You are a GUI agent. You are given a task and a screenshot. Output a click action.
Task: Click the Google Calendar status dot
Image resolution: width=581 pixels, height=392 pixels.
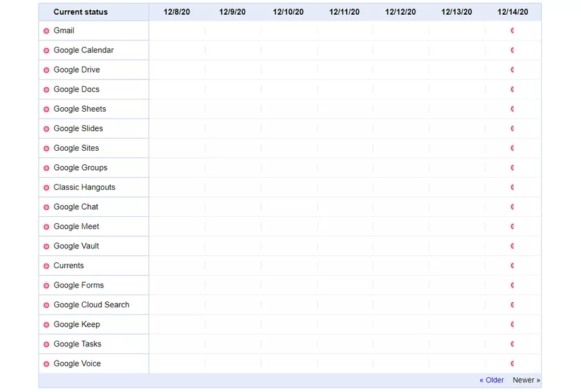coord(46,51)
